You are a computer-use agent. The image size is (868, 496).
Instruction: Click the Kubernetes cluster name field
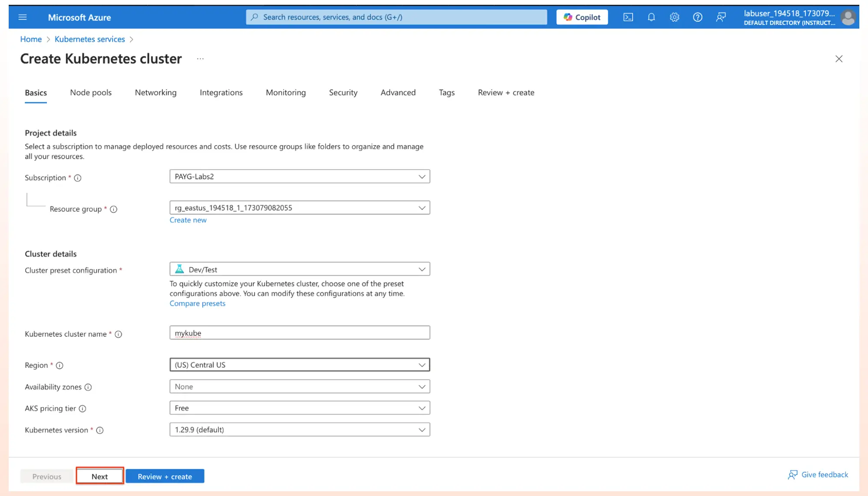click(300, 333)
